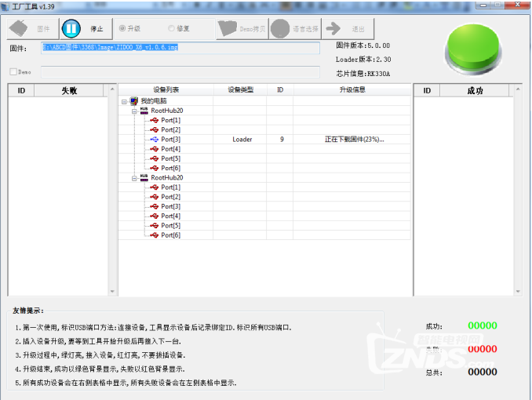Click USB icon of Port[1] in second hub
This screenshot has height=400, width=532.
point(155,187)
